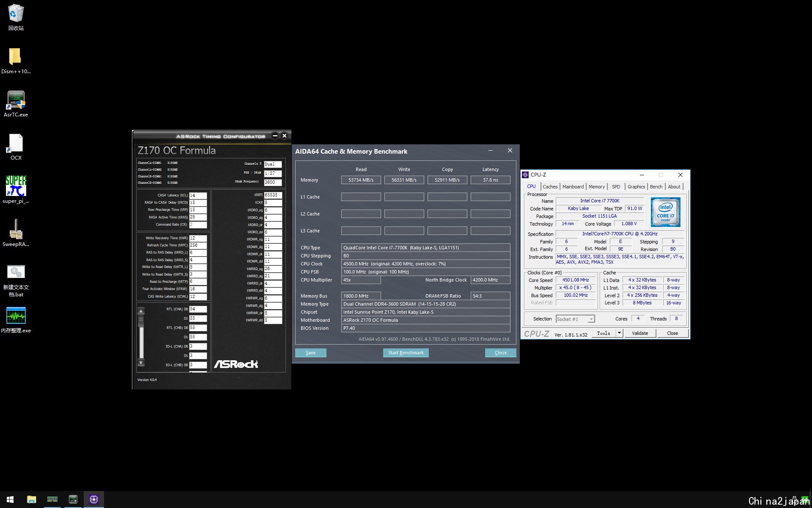
Task: Click the CAS Write Latency (tCWL) field
Action: (x=198, y=297)
